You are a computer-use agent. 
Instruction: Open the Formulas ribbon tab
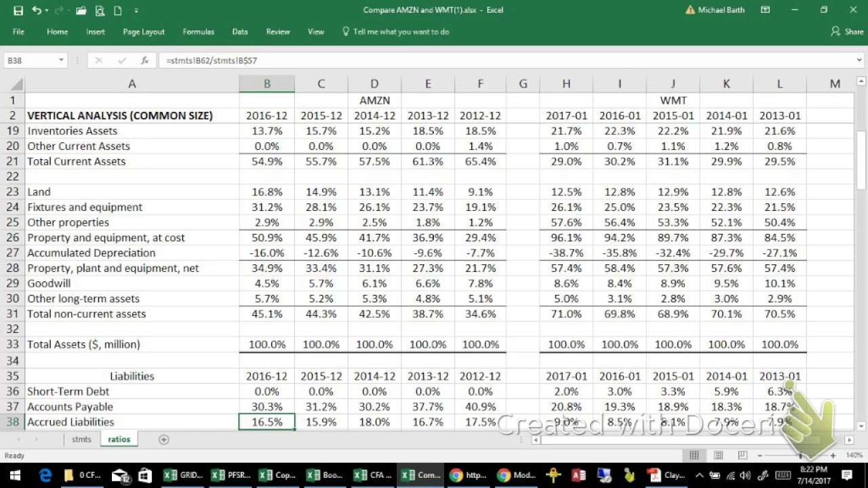pyautogui.click(x=198, y=32)
